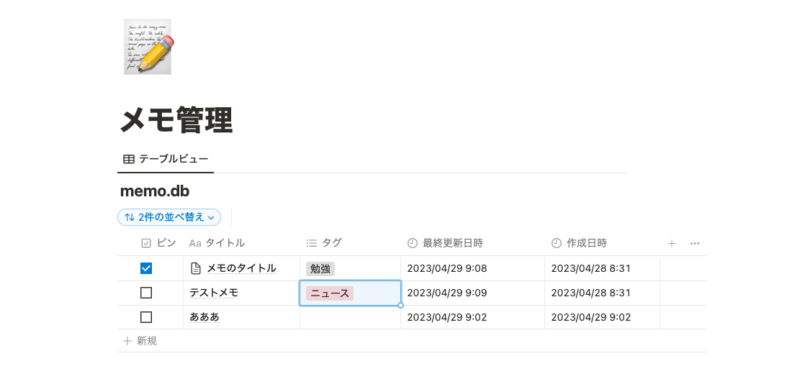Click the ニュース tag
Image resolution: width=800 pixels, height=374 pixels.
(330, 293)
